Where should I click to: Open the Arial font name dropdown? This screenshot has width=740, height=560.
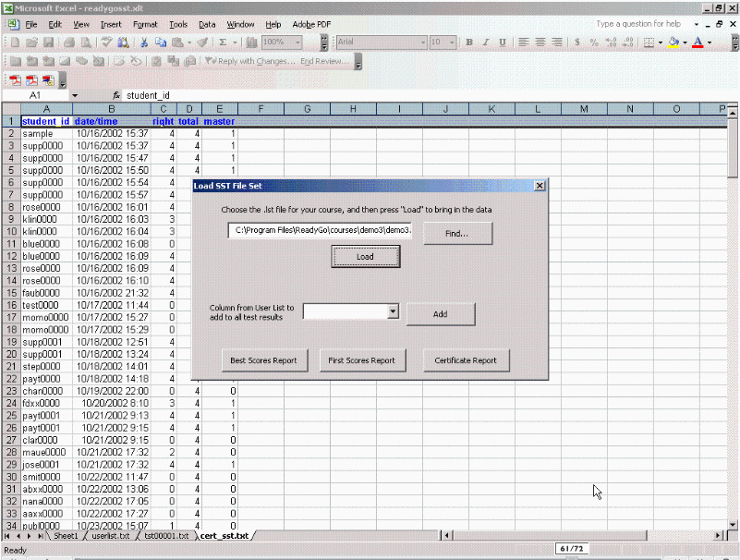[x=423, y=43]
